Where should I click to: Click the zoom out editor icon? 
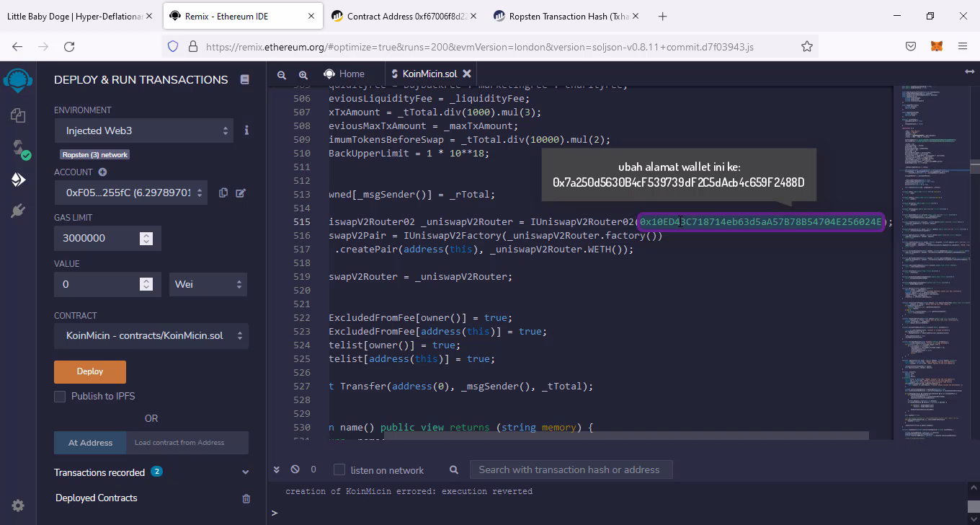282,74
